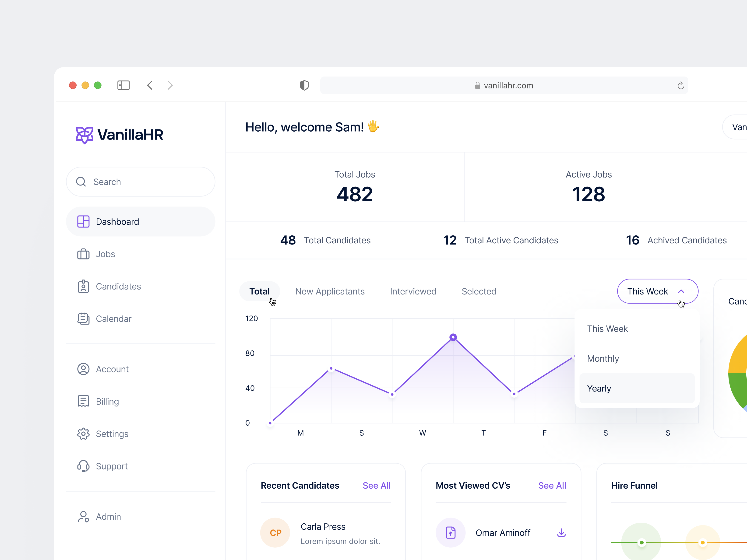Click the macOS green fullscreen button

coord(98,85)
